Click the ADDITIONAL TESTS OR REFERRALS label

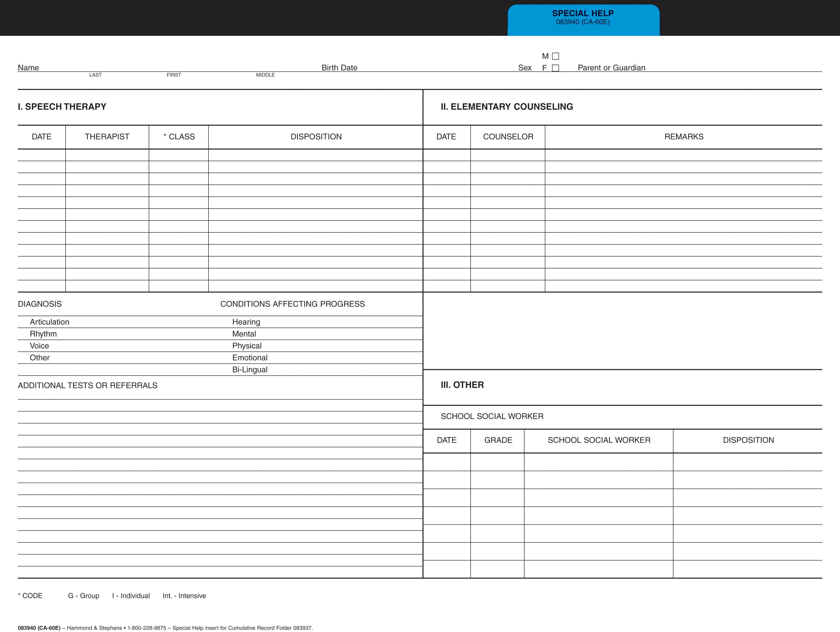point(88,385)
